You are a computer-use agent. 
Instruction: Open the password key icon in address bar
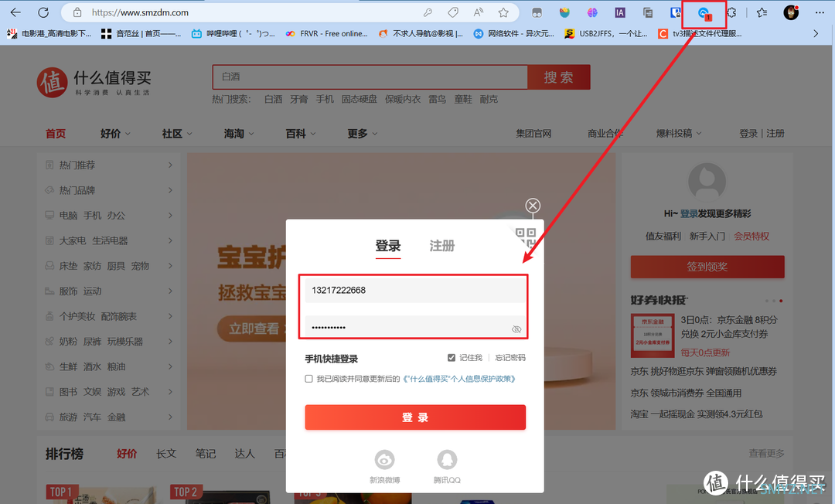(428, 12)
